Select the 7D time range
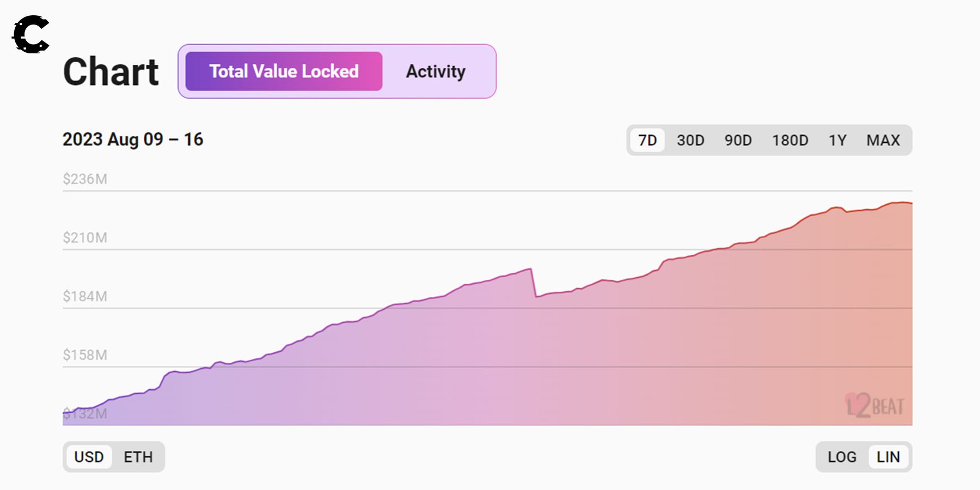 [x=647, y=140]
